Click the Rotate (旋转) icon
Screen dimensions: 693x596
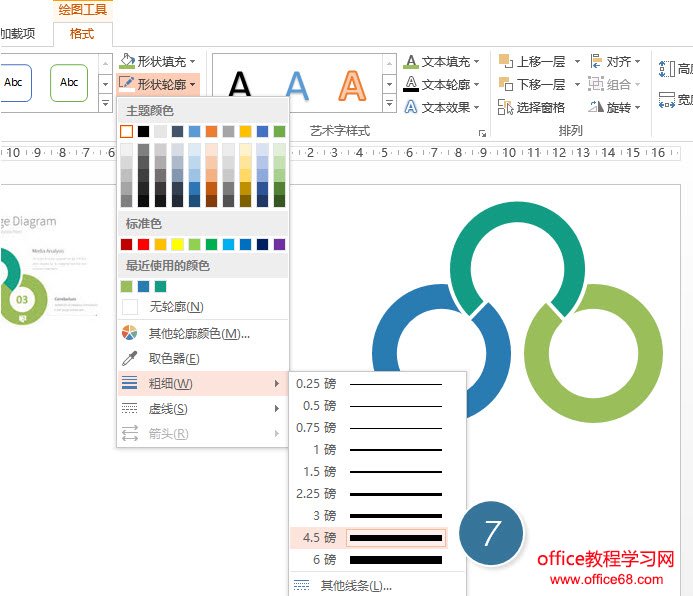click(x=596, y=107)
